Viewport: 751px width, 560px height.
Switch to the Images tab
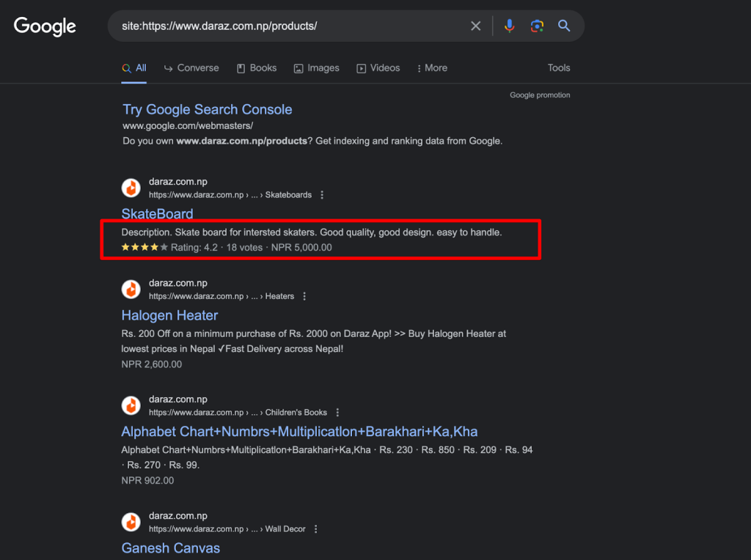pos(316,68)
